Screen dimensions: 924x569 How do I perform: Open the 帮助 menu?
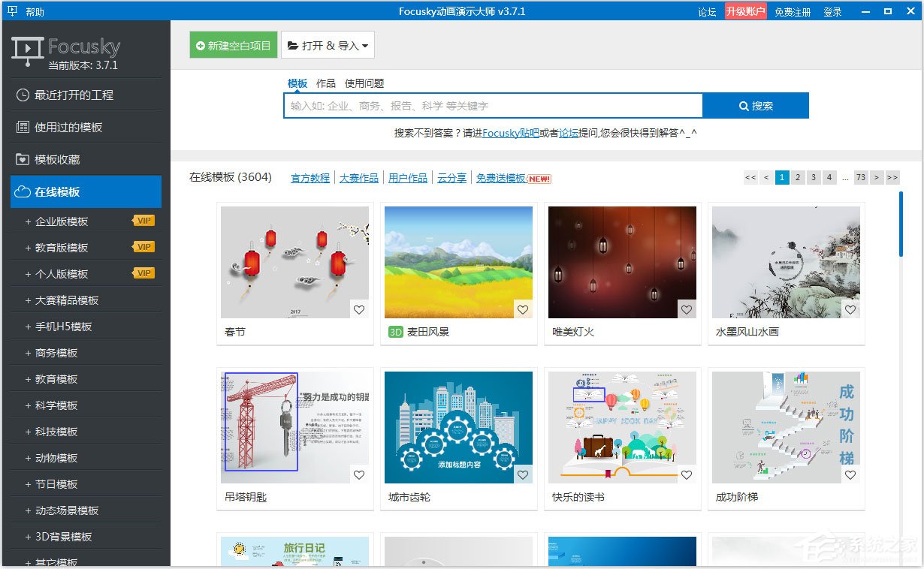(x=35, y=11)
